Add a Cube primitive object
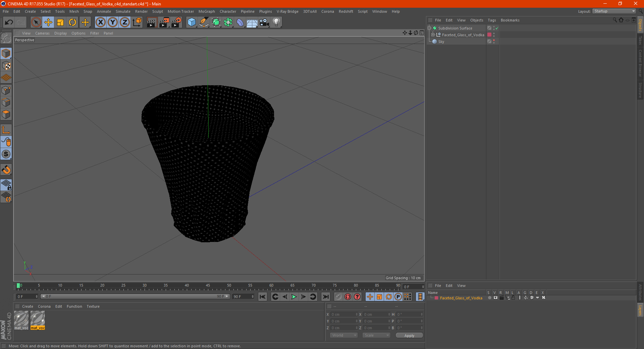The image size is (644, 349). coord(192,22)
